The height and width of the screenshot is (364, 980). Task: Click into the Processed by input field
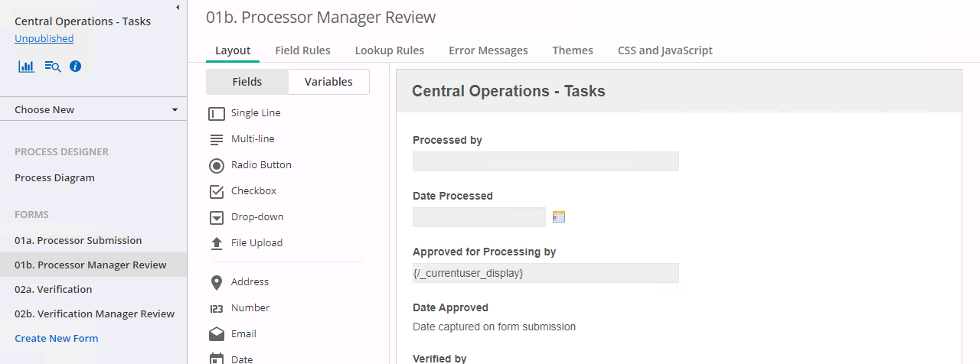(x=545, y=161)
